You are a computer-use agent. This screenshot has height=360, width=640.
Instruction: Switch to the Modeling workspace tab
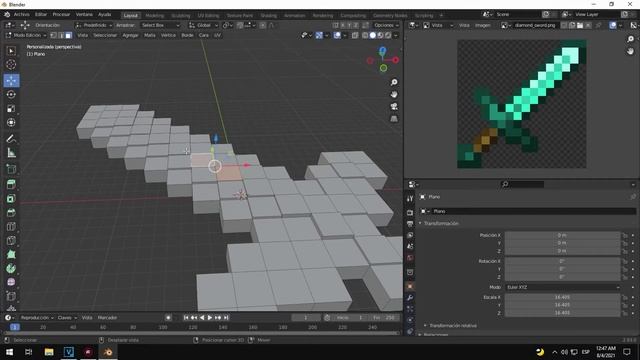pos(155,16)
